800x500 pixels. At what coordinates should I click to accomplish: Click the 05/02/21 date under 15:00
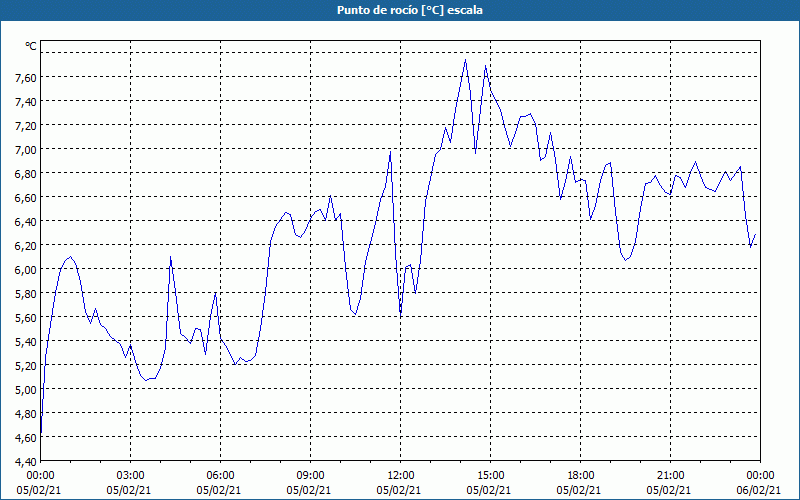click(x=490, y=490)
